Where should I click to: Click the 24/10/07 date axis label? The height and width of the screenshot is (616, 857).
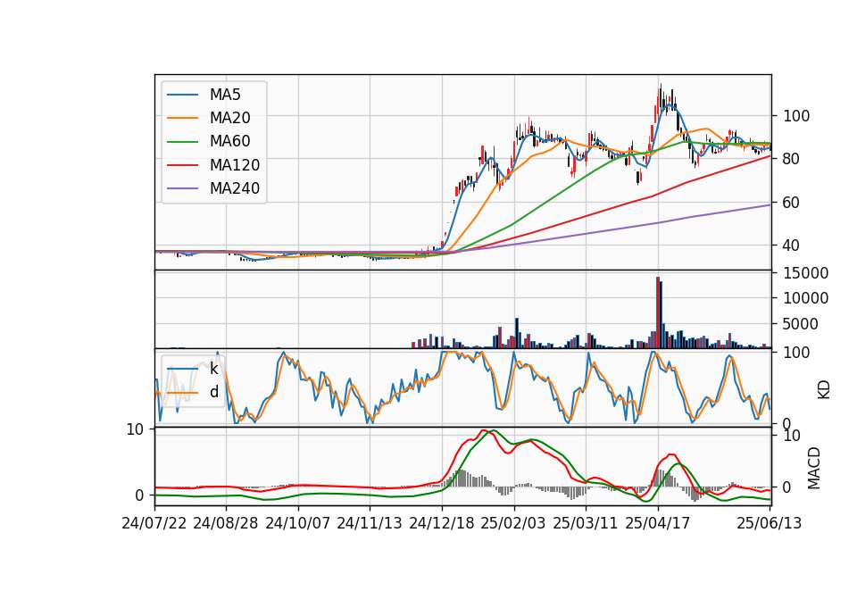pos(298,523)
